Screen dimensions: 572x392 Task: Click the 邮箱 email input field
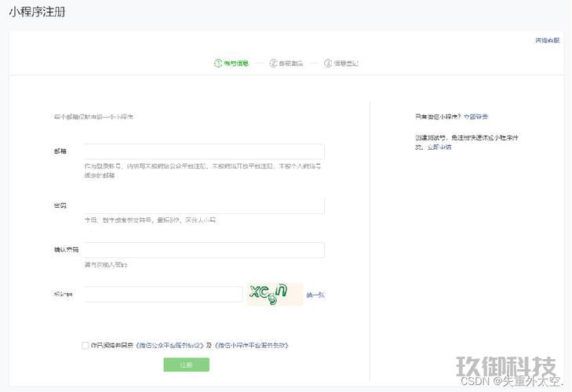(x=204, y=151)
